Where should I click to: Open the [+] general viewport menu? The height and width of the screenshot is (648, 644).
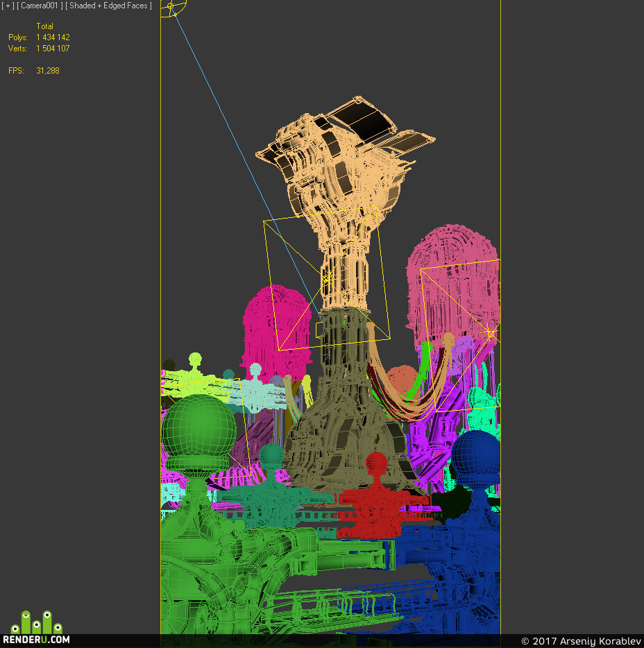tap(8, 6)
